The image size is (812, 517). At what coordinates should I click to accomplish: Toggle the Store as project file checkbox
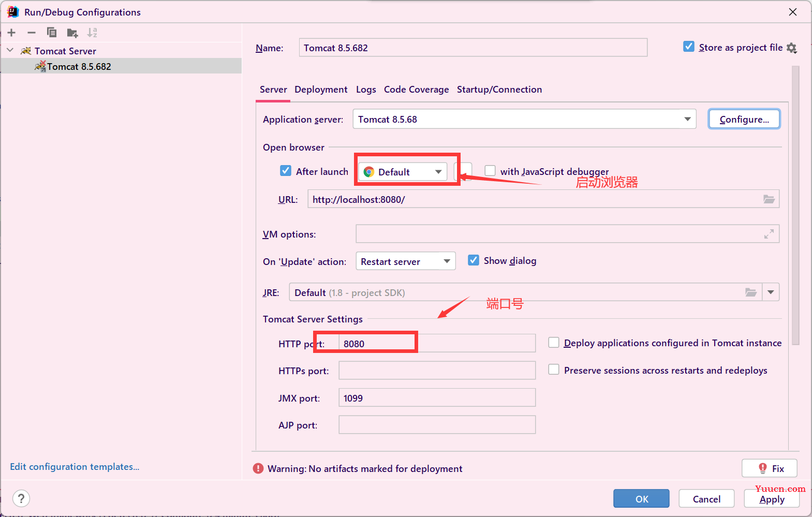coord(689,47)
